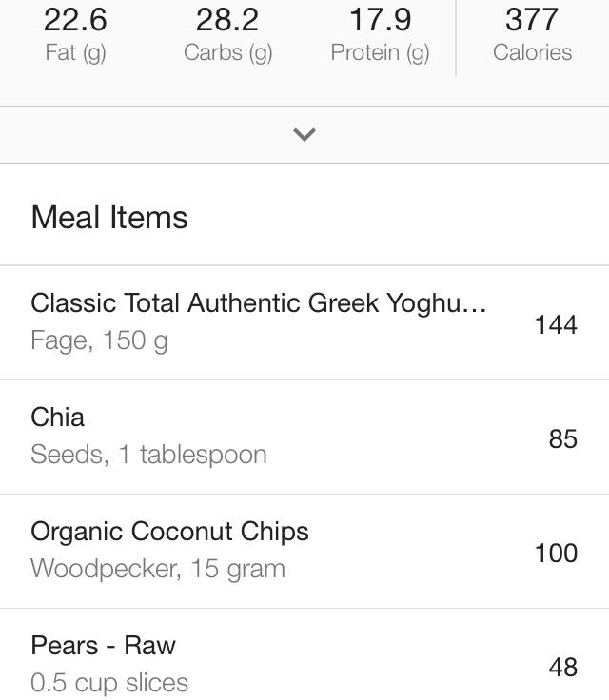Tap the Woodpecker, 15 gram serving text

(158, 569)
